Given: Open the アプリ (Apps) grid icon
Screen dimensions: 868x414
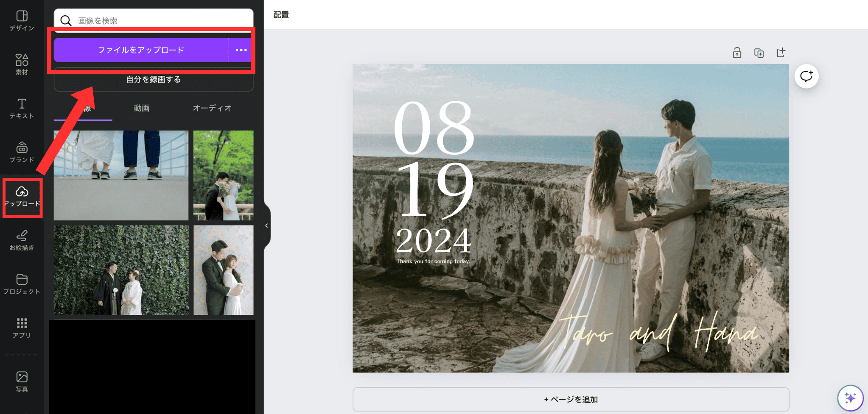Looking at the screenshot, I should pyautogui.click(x=22, y=328).
